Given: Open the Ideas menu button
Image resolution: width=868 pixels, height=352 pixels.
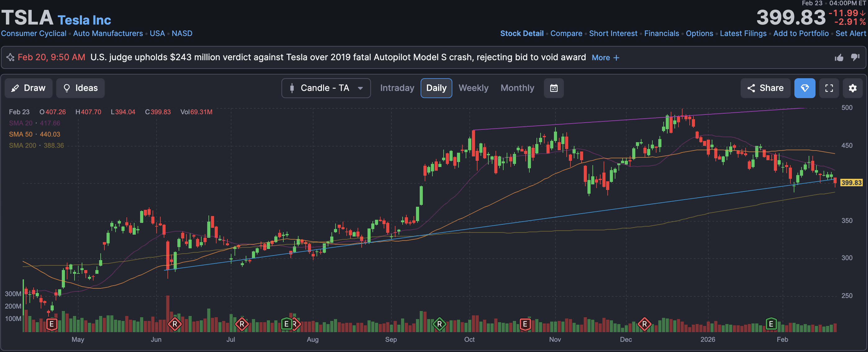Looking at the screenshot, I should click(x=80, y=88).
